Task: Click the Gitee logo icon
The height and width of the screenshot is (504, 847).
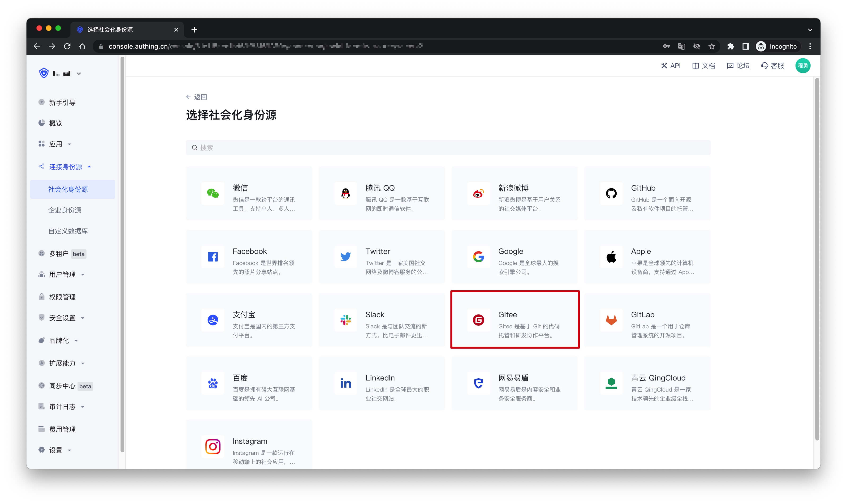Action: click(478, 320)
